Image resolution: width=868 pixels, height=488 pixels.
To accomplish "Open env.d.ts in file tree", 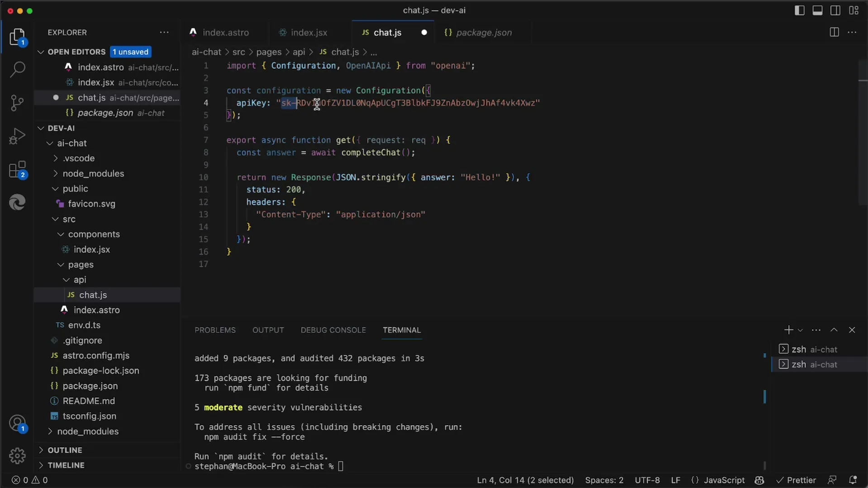I will click(x=107, y=325).
